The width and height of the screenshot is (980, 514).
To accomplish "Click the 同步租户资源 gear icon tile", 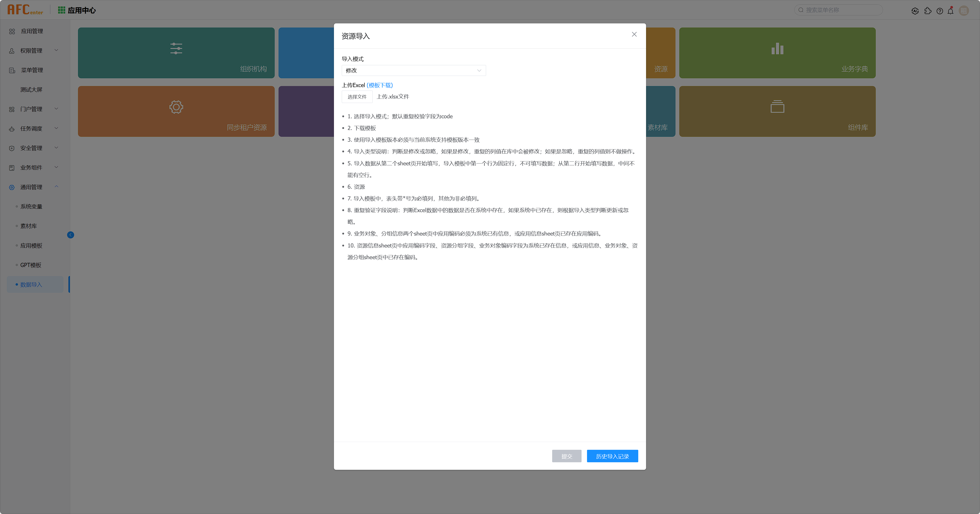I will coord(176,111).
